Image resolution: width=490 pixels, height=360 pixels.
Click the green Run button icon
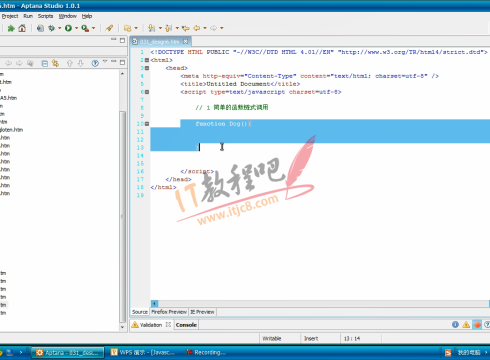[x=68, y=28]
